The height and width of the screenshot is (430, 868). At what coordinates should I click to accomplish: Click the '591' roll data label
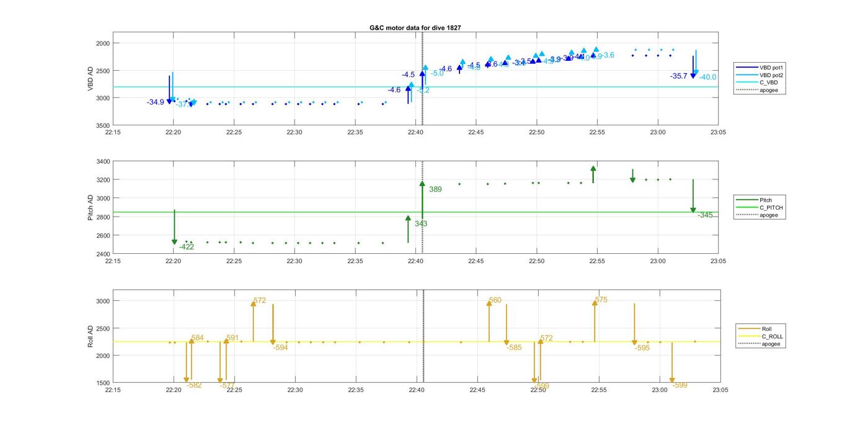pyautogui.click(x=232, y=338)
